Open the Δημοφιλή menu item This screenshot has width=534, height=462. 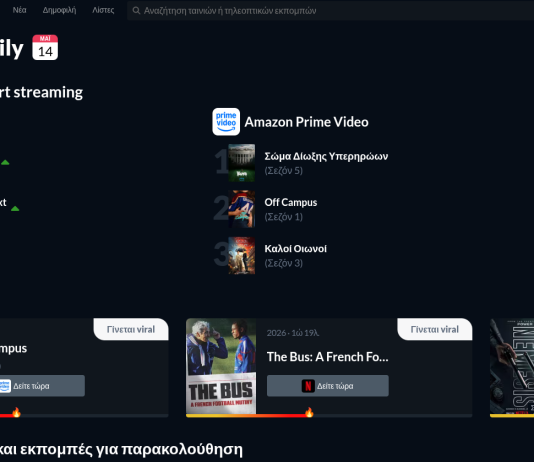tap(59, 10)
